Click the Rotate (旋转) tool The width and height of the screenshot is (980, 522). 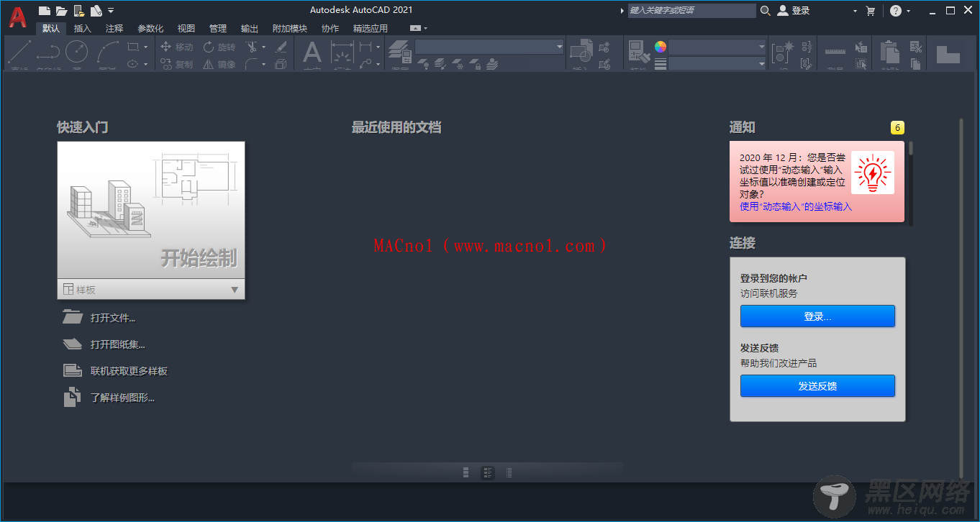pyautogui.click(x=219, y=47)
